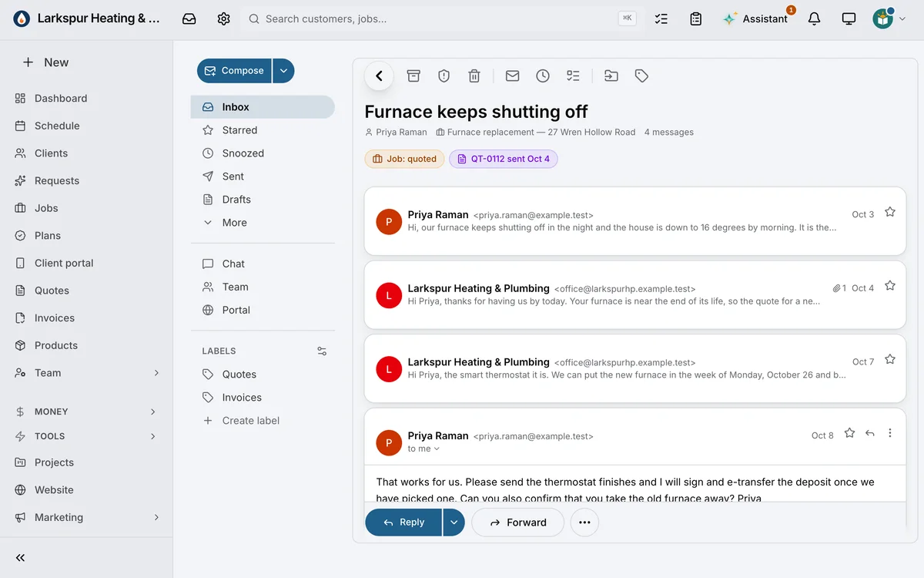Archive this conversation
The height and width of the screenshot is (578, 924).
click(x=413, y=76)
